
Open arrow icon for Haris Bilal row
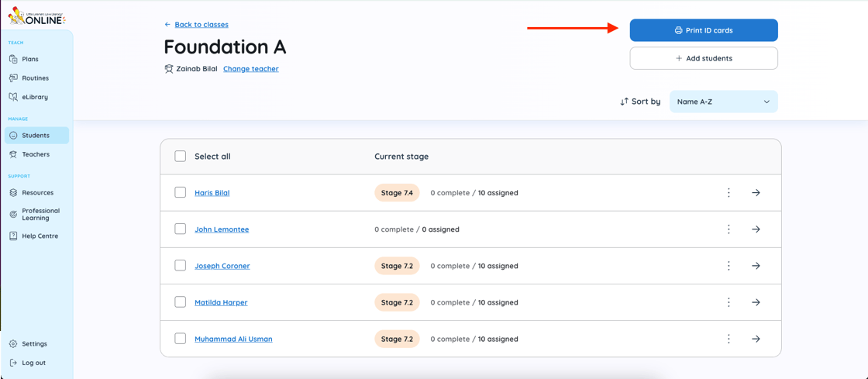click(756, 193)
